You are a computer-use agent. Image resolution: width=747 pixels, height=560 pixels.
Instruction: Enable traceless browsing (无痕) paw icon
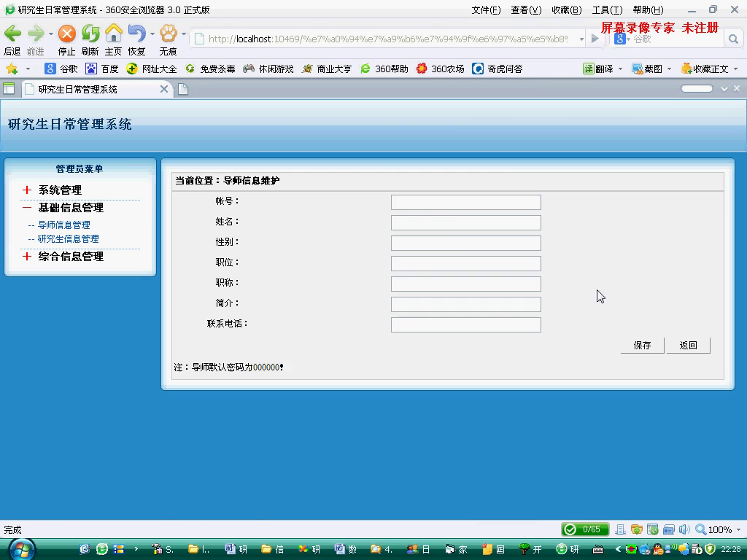(169, 34)
